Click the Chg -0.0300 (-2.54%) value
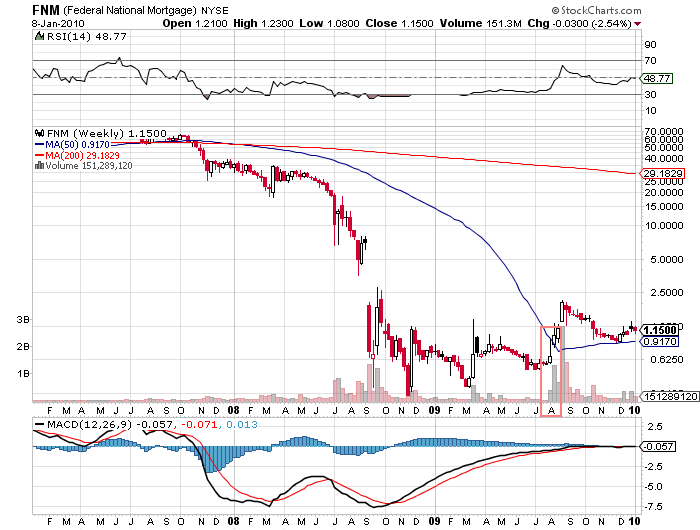This screenshot has width=700, height=530. point(579,23)
